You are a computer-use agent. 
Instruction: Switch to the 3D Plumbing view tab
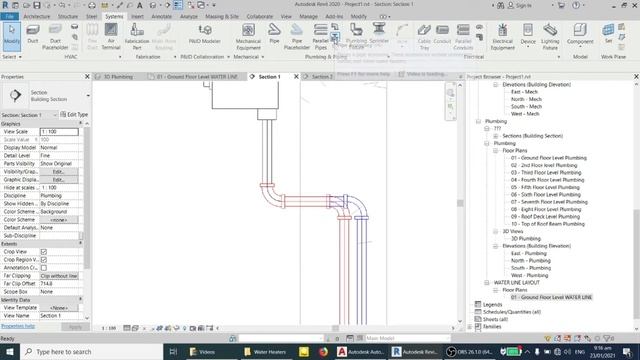click(118, 77)
